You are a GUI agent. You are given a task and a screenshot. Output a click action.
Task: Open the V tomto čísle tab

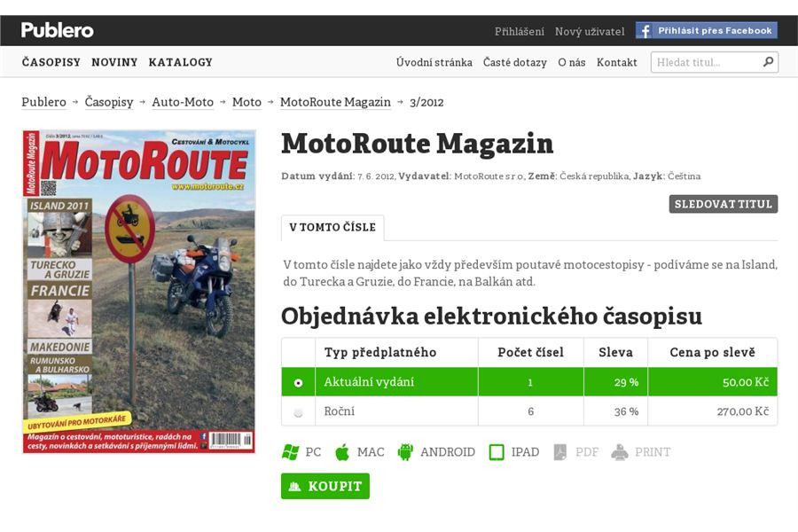332,228
